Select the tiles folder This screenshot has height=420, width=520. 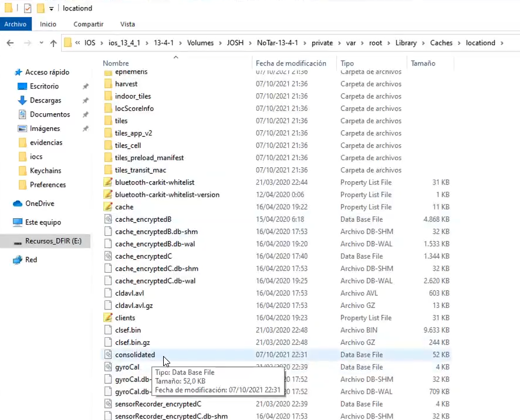121,121
